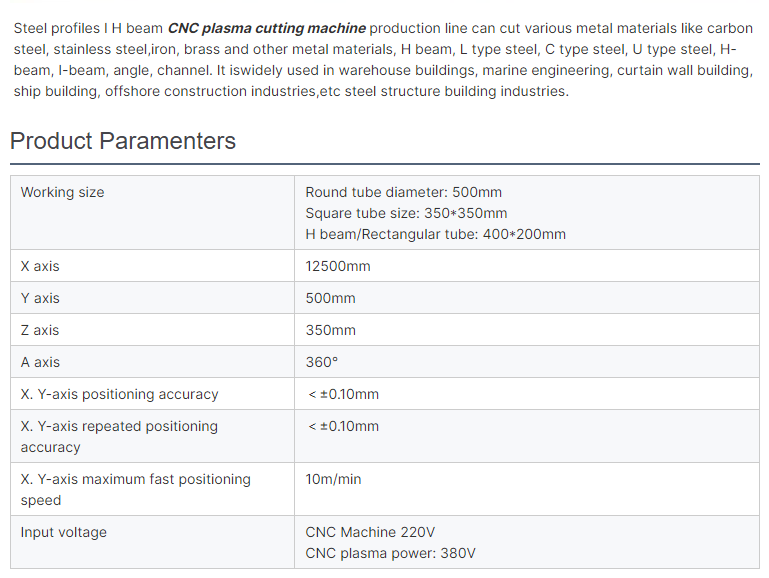The image size is (769, 578).
Task: Click the "Input voltage" row label
Action: tap(63, 532)
